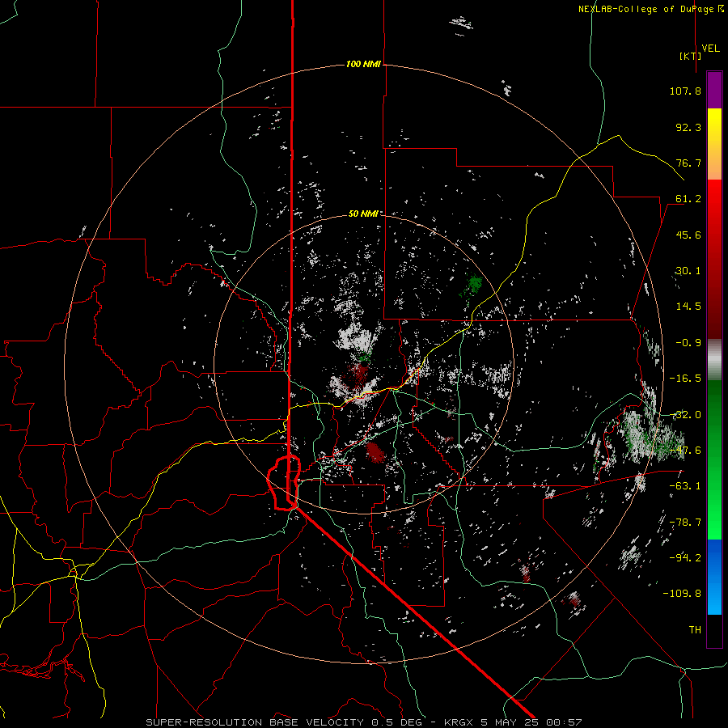The height and width of the screenshot is (728, 728).
Task: Click the -32.0 velocity scale value
Action: [685, 415]
